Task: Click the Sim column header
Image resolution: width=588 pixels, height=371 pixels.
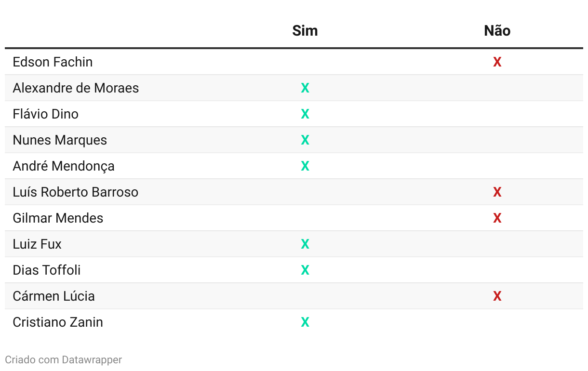Action: (305, 31)
